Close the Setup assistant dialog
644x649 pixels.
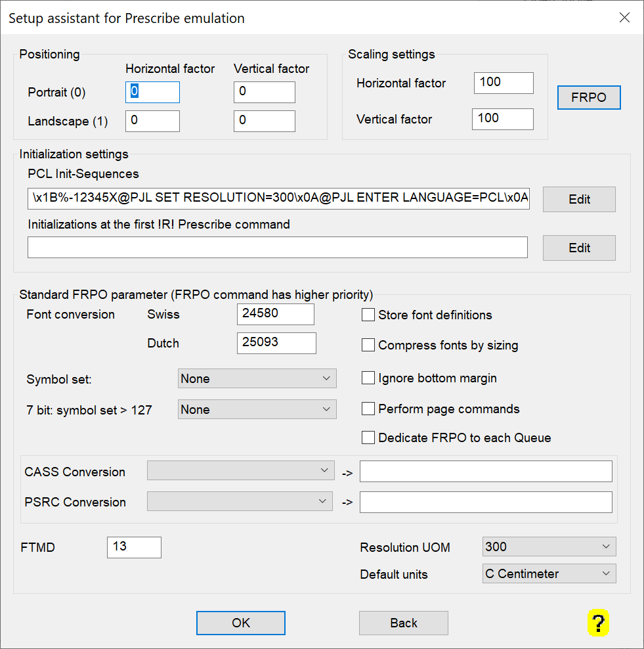(x=624, y=18)
